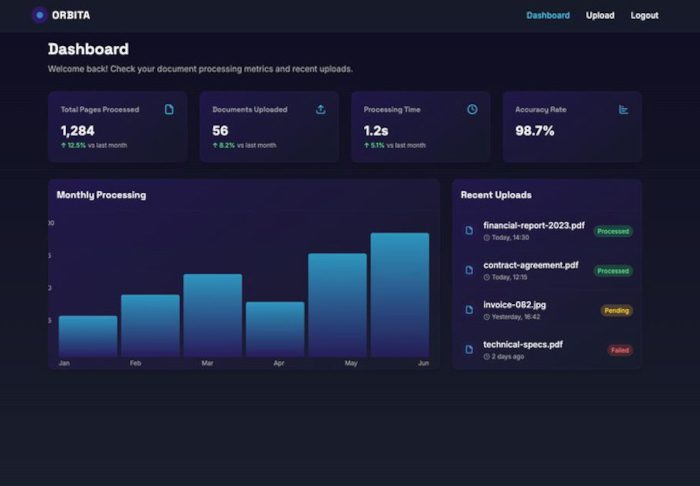Select the January bar in chart
Image resolution: width=700 pixels, height=486 pixels.
(88, 336)
